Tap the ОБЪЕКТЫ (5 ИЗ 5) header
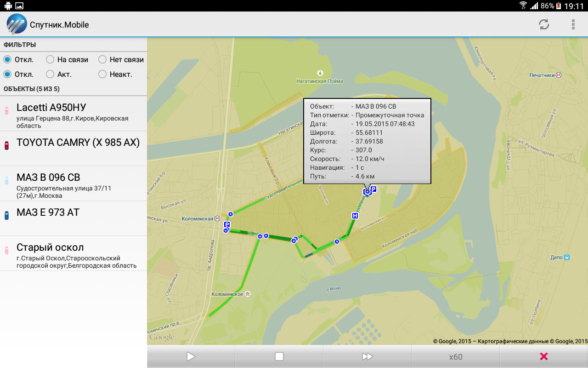The image size is (588, 368). click(x=32, y=89)
